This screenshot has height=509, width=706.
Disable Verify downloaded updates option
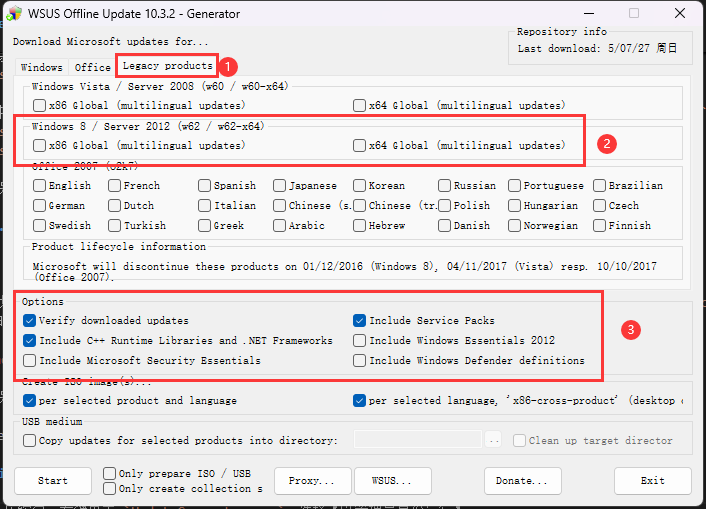coord(29,320)
